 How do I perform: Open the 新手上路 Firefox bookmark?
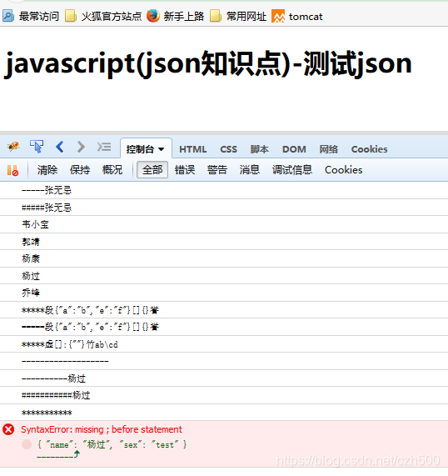coord(176,16)
